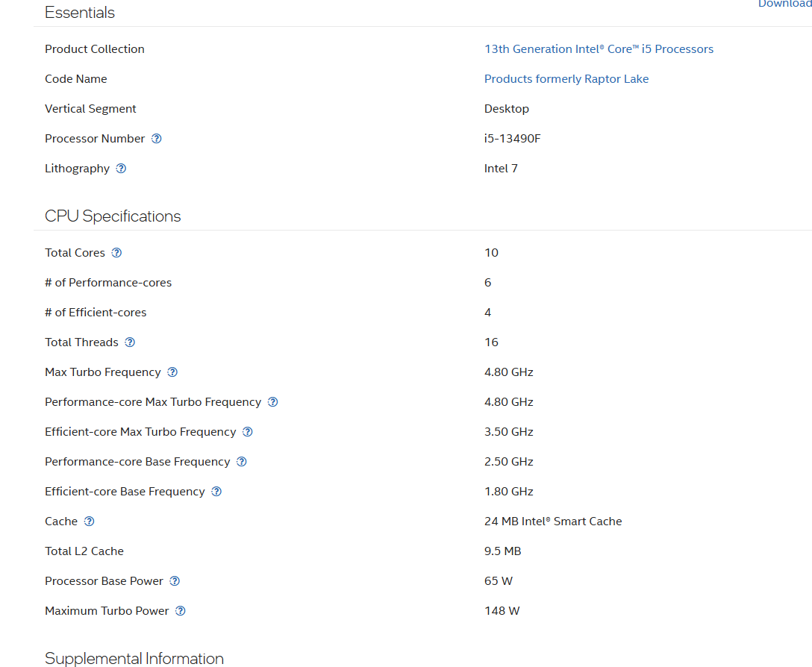The height and width of the screenshot is (667, 812).
Task: Select the 24 MB Intel Smart Cache value
Action: click(x=553, y=522)
